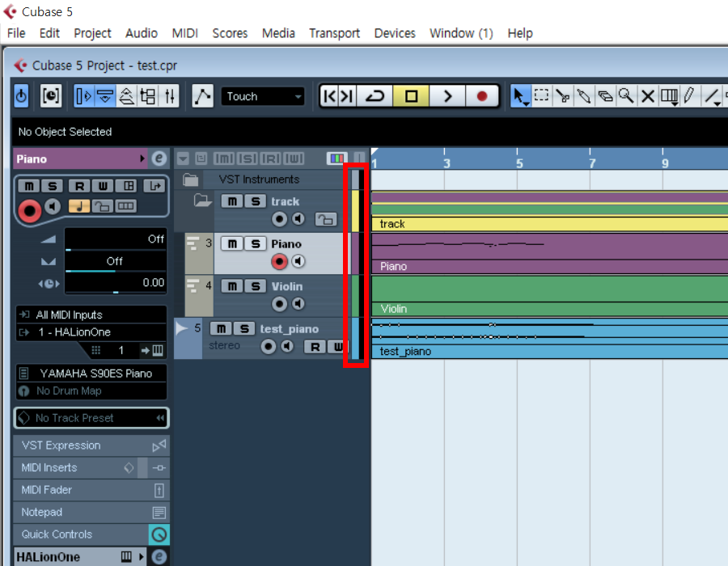Screen dimensions: 728x566
Task: Select the Object Selection arrow tool
Action: click(x=519, y=96)
